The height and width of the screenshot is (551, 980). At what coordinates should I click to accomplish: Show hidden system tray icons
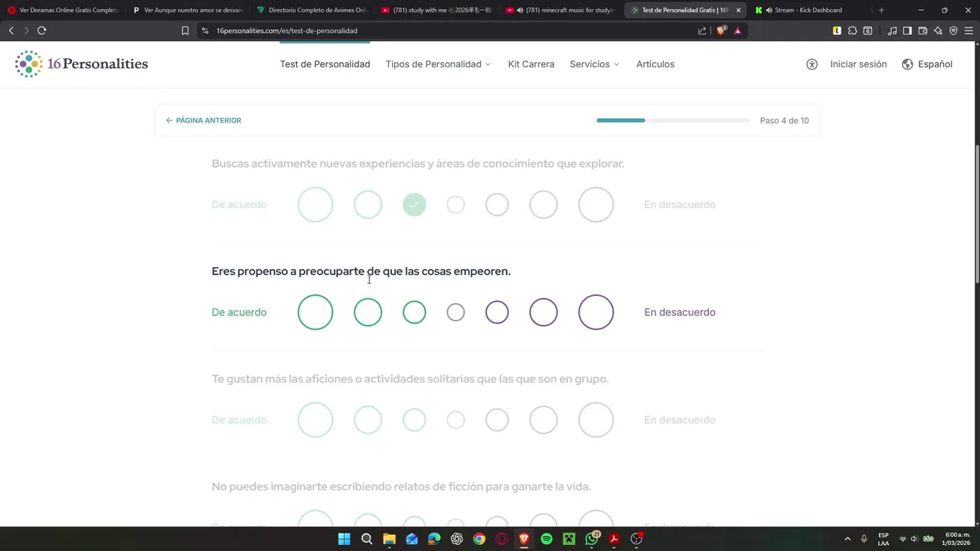coord(848,539)
